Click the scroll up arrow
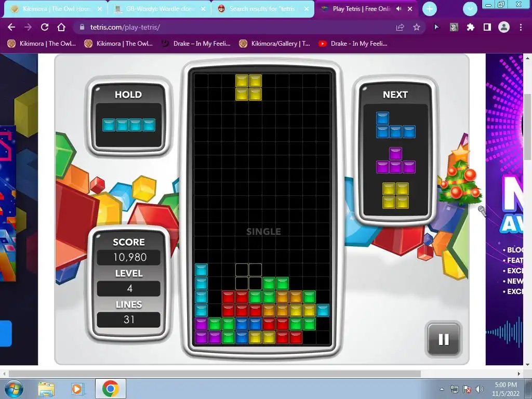The height and width of the screenshot is (399, 532). pyautogui.click(x=527, y=58)
